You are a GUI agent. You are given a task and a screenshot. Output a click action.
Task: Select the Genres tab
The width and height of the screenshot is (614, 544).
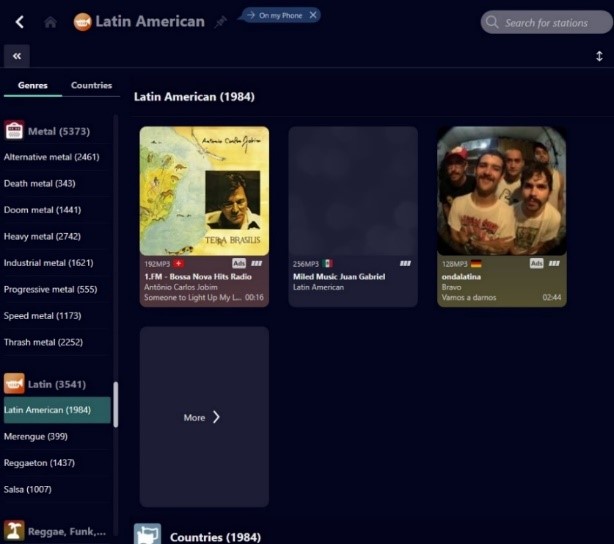(x=33, y=85)
